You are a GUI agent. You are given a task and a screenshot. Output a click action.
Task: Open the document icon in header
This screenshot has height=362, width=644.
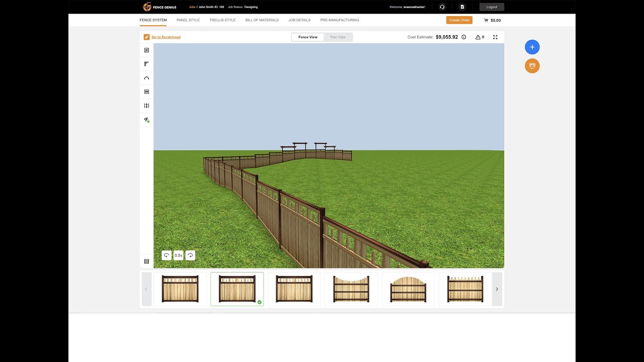point(462,7)
